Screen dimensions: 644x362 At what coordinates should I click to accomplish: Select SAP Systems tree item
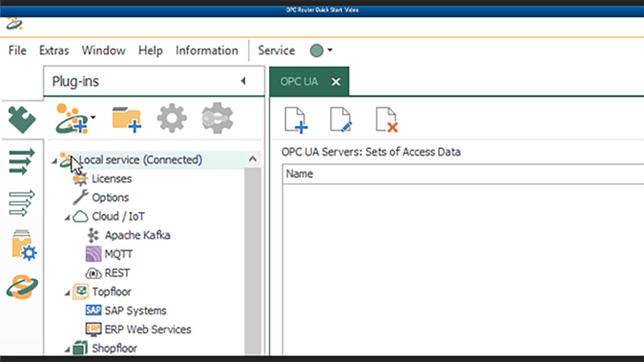[135, 310]
